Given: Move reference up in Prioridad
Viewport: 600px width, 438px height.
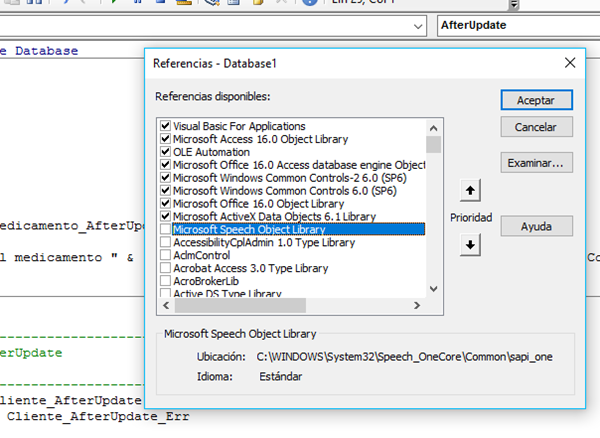Looking at the screenshot, I should coord(470,190).
